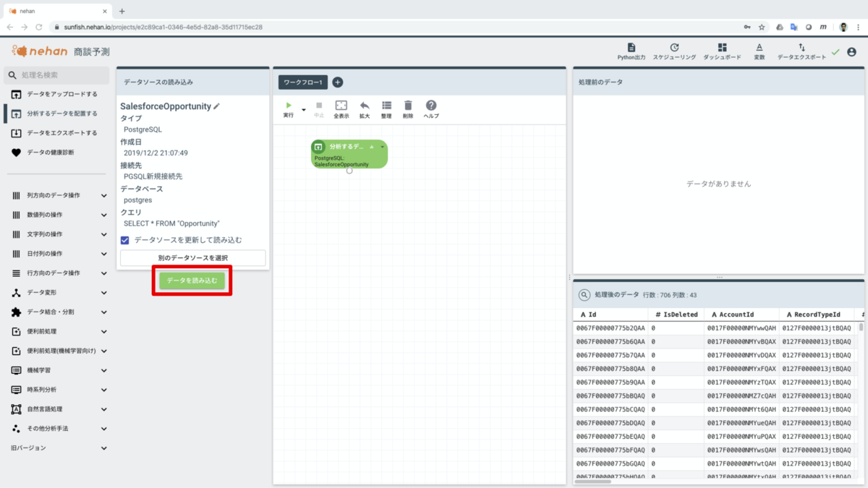Click magnifier icon beside 処理後のデータ
The width and height of the screenshot is (868, 488).
584,295
